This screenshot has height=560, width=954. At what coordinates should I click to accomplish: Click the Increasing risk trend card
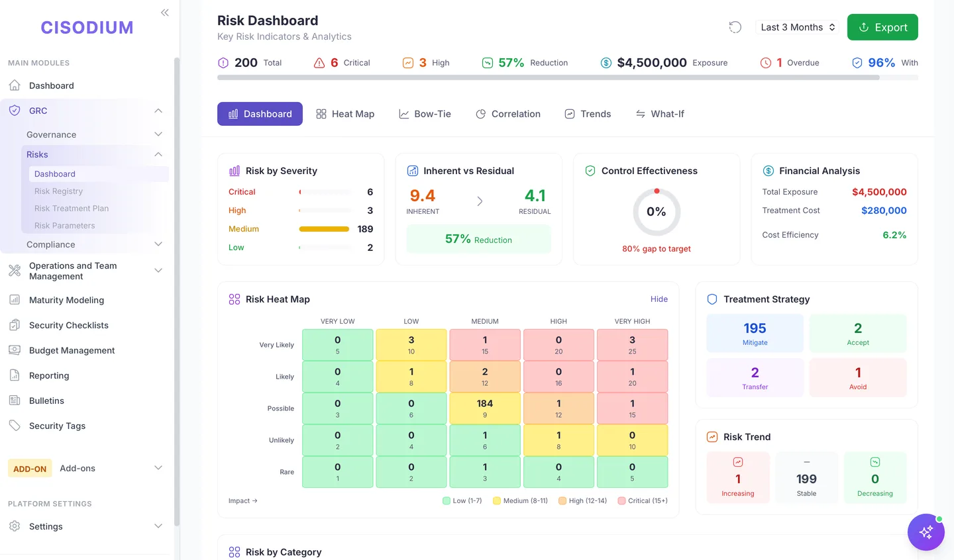point(738,478)
